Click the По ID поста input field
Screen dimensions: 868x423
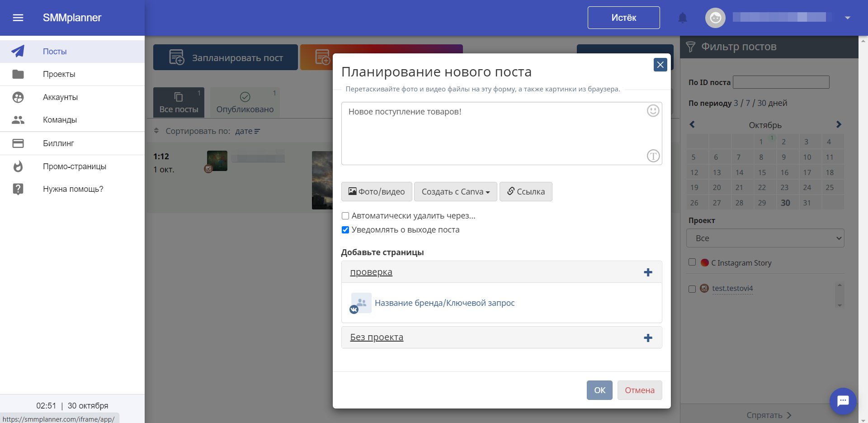click(781, 82)
